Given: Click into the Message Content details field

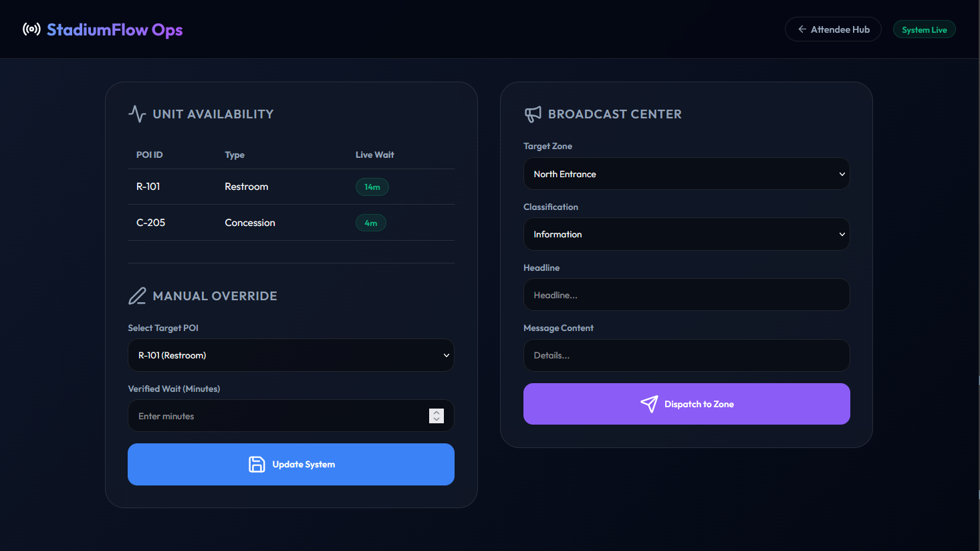Looking at the screenshot, I should pyautogui.click(x=686, y=355).
